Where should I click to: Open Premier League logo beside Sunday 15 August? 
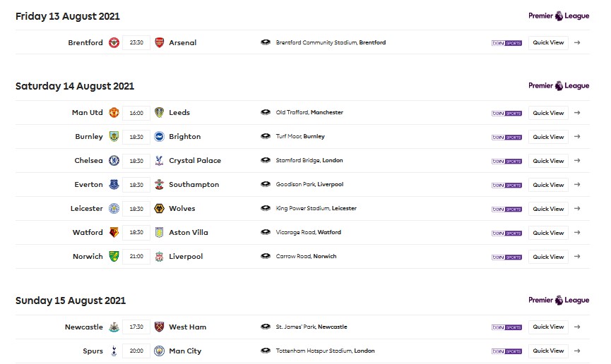pyautogui.click(x=559, y=300)
